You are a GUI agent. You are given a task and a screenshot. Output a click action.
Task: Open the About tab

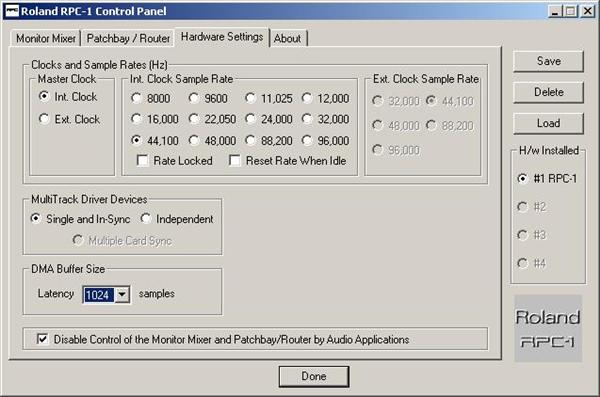click(x=288, y=38)
